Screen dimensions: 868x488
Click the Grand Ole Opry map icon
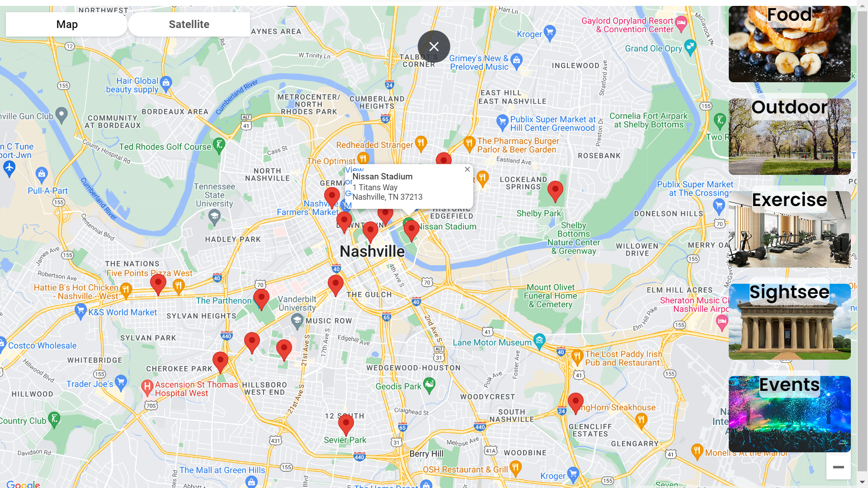690,47
